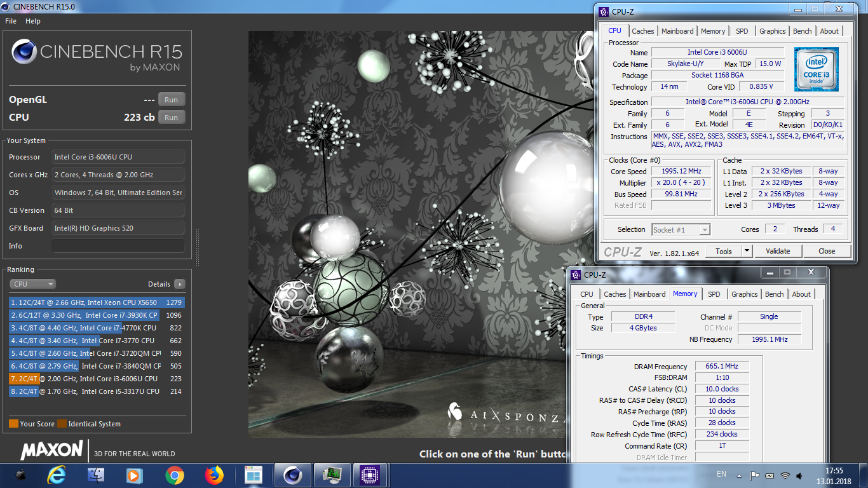Open the tray icon right of the flag
This screenshot has height=488, width=868.
(x=770, y=475)
